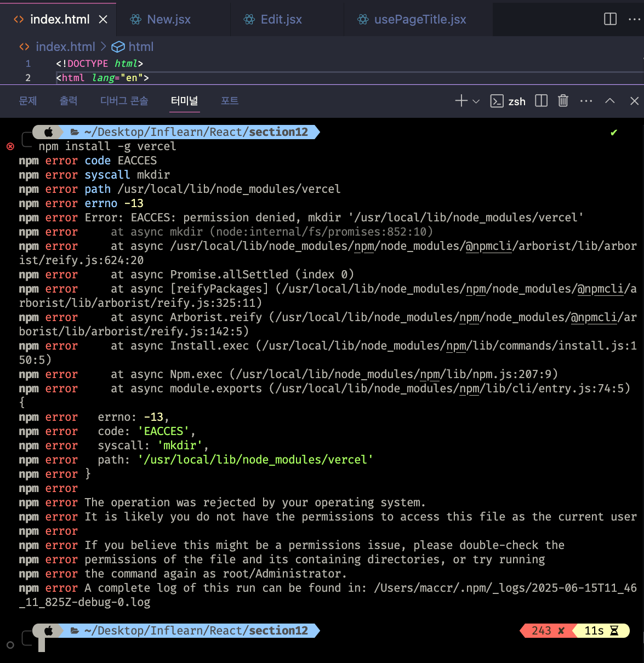The width and height of the screenshot is (644, 663).
Task: Split the terminal panel
Action: click(x=541, y=101)
